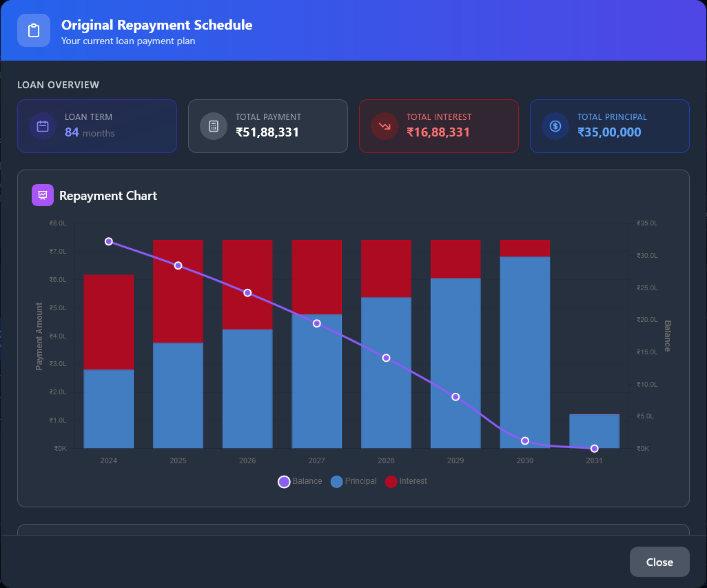The image size is (707, 588).
Task: Click the calculator icon beside Total Payment
Action: 213,126
